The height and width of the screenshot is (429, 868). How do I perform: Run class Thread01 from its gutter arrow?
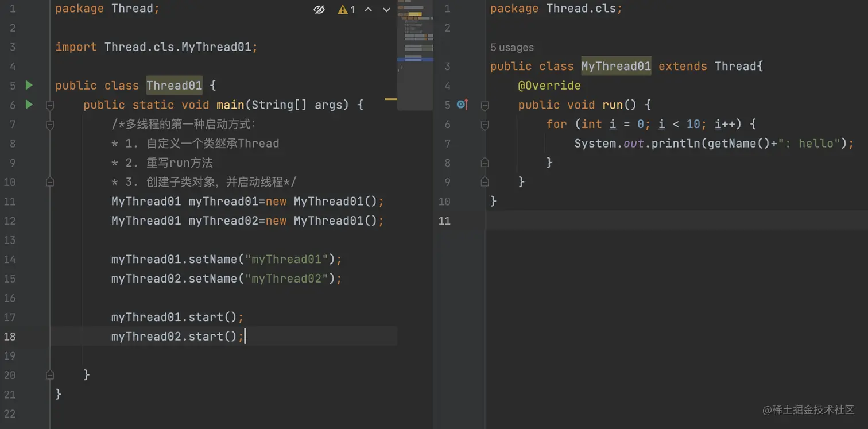tap(29, 85)
